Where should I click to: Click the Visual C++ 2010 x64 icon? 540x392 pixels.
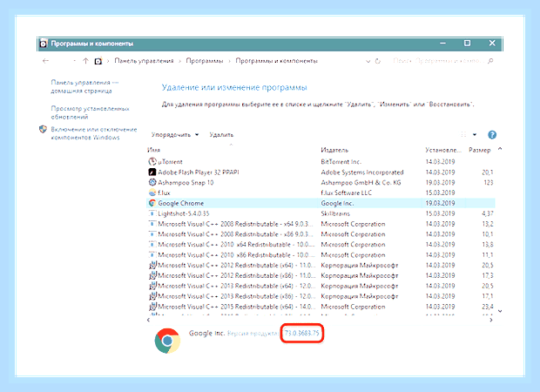click(152, 244)
